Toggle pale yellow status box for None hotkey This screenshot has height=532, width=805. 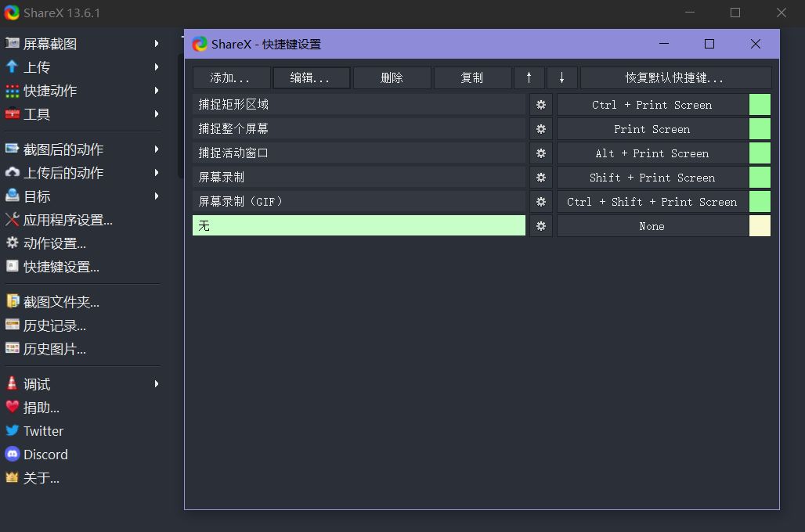(x=760, y=226)
